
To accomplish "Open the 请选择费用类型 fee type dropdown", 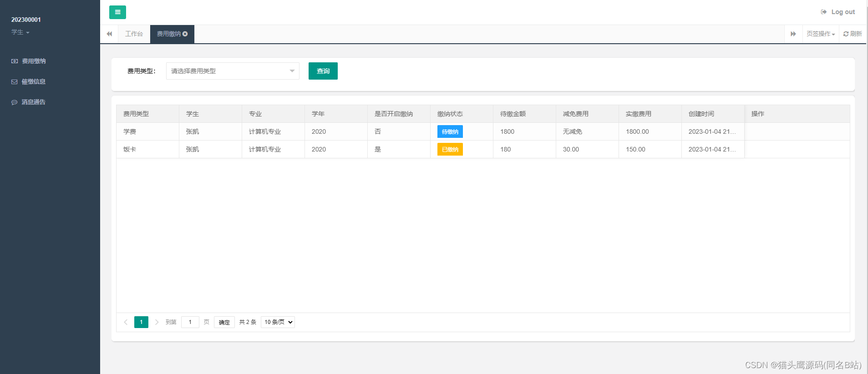I will click(233, 71).
